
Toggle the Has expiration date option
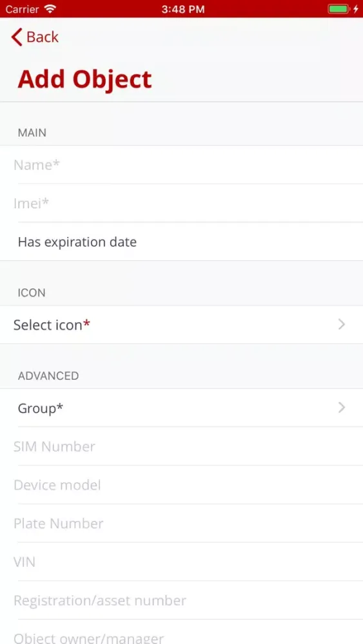point(181,241)
